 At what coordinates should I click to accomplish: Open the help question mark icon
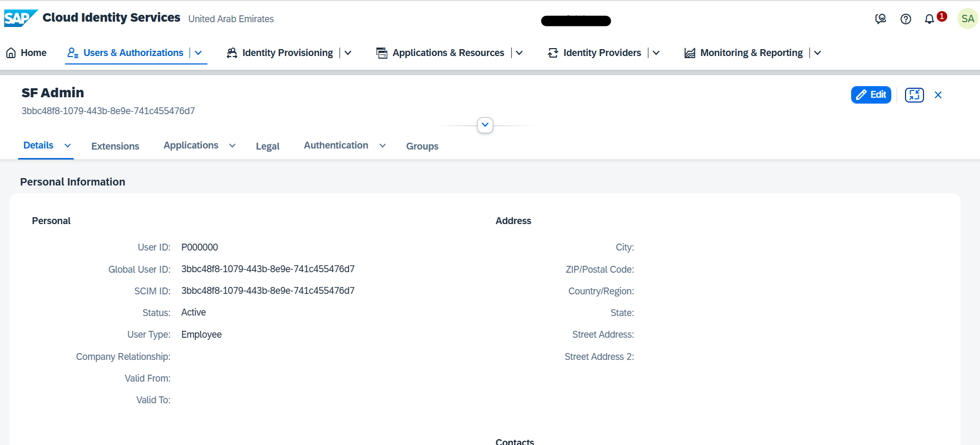pos(906,19)
